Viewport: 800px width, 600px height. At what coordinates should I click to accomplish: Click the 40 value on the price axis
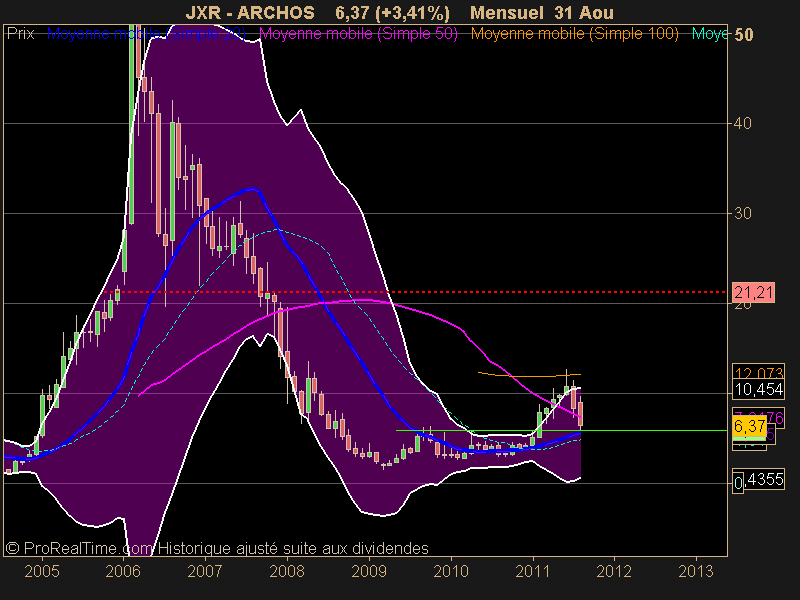click(x=743, y=123)
